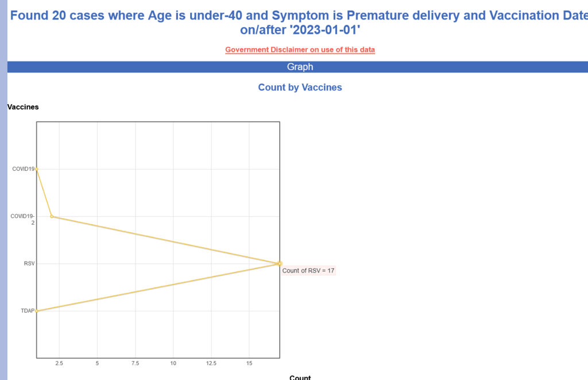Click the 'Count by Vaccines' chart title
588x380 pixels.
click(300, 87)
